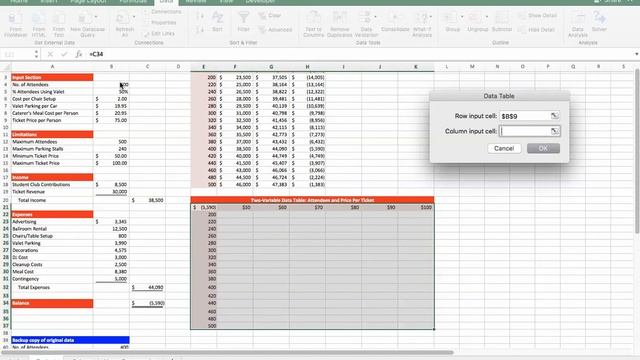Open the Data Analysis tool
The image size is (640, 360).
(578, 24)
